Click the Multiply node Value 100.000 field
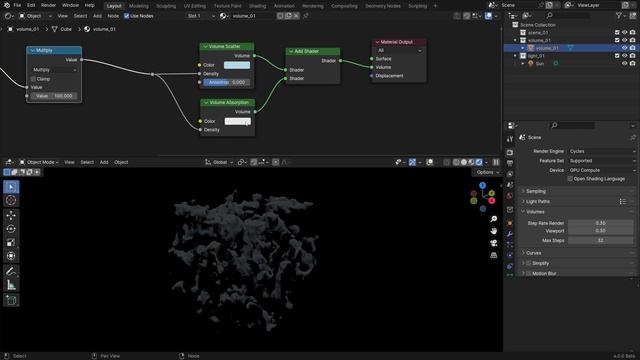The image size is (640, 360). (54, 96)
